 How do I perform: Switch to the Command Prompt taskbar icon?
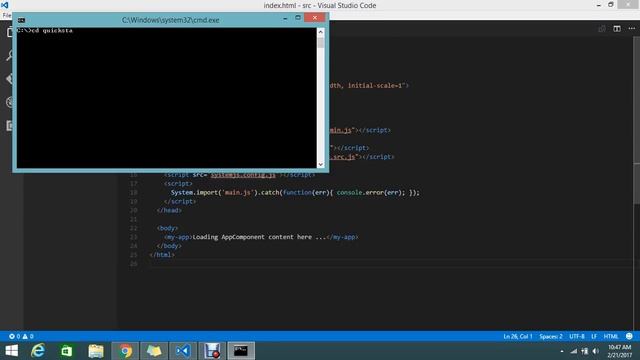click(x=241, y=351)
